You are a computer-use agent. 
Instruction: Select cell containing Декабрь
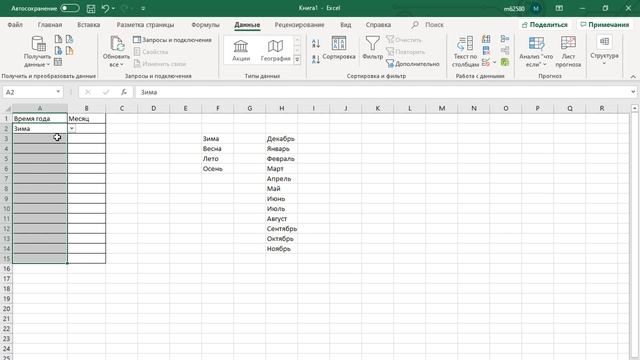282,139
